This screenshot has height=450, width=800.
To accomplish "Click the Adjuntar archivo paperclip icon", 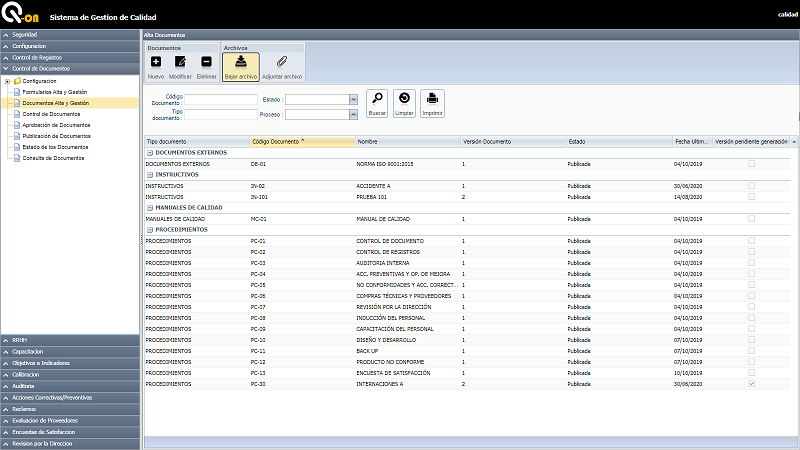I will (x=281, y=63).
